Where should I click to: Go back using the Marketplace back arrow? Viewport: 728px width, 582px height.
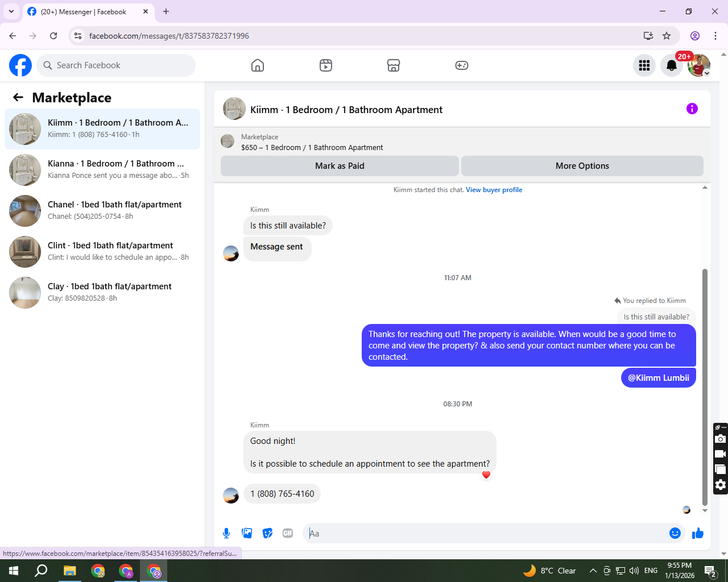point(18,97)
